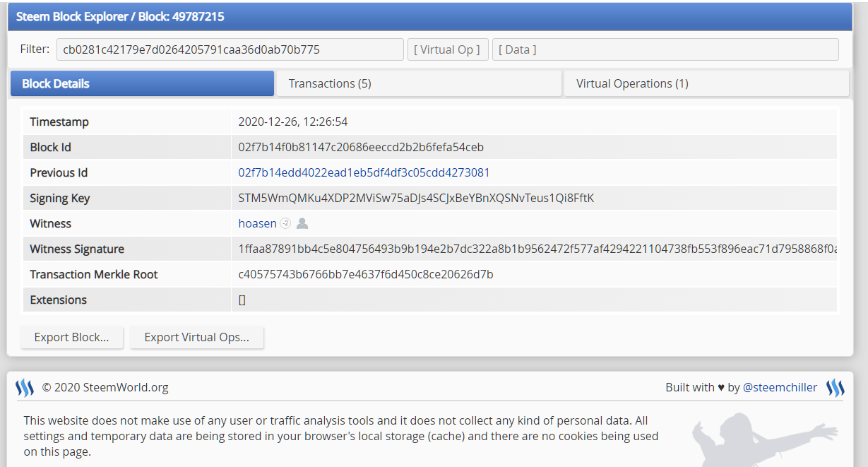The height and width of the screenshot is (467, 868).
Task: Open the Transactions (5) tab
Action: click(418, 83)
